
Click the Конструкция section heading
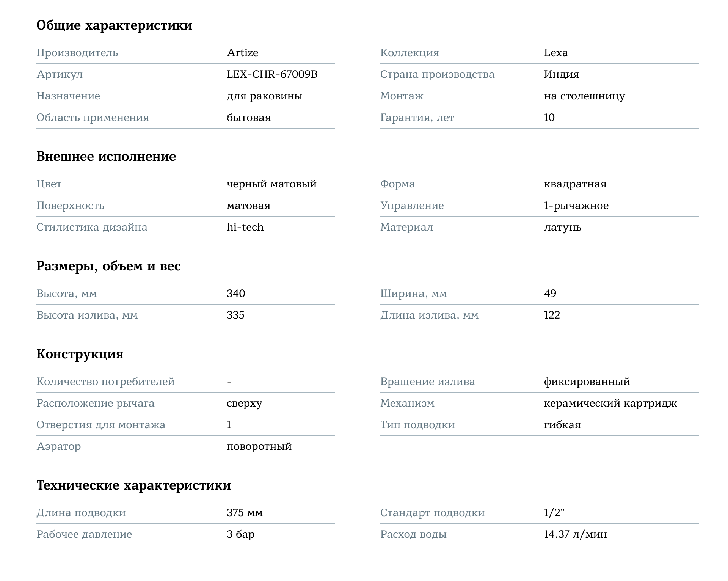click(x=80, y=354)
